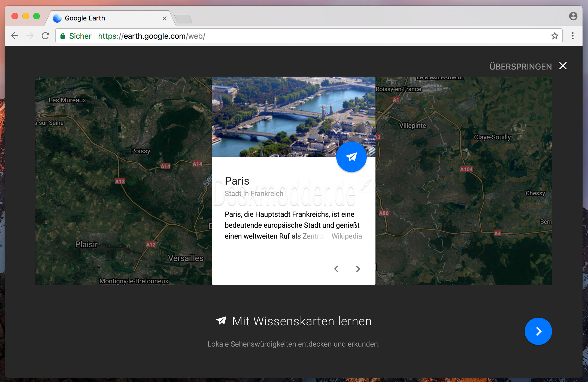Screen dimensions: 588x382
Task: Go to next knowledge card
Action: click(358, 269)
